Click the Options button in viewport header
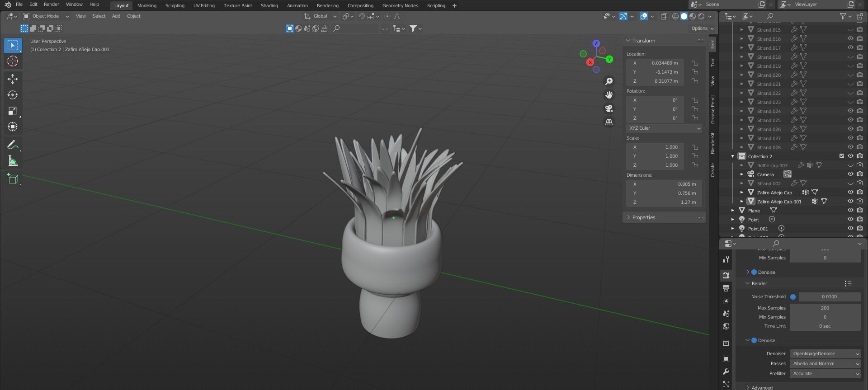 point(702,28)
